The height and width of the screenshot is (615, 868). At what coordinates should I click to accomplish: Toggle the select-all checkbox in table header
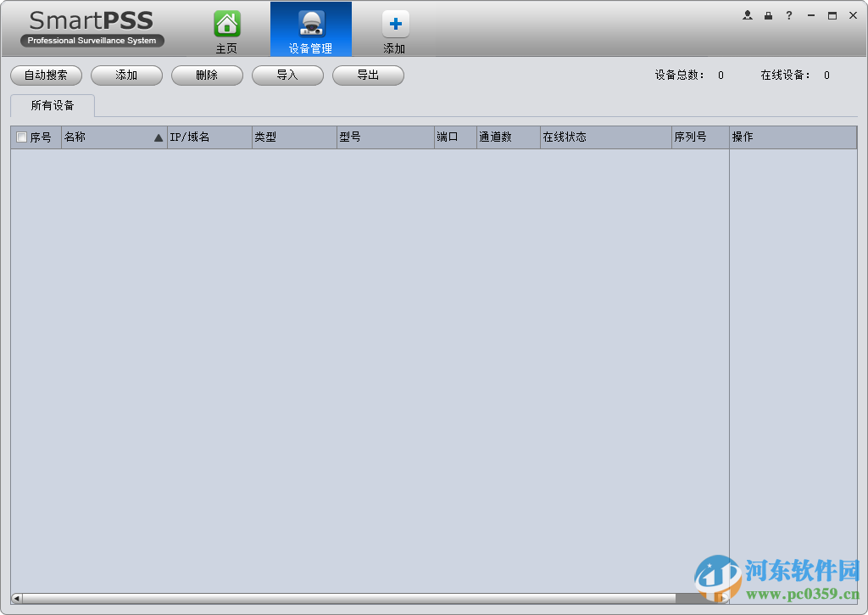point(20,136)
